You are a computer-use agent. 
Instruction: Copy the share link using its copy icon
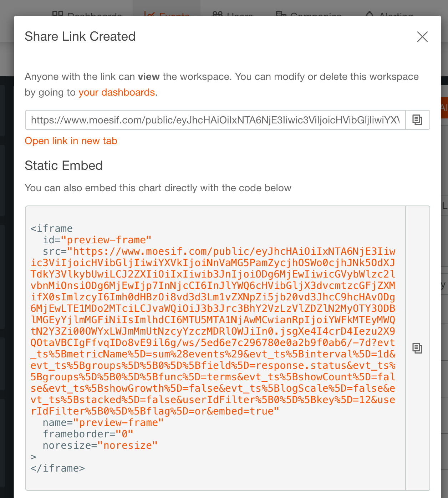pyautogui.click(x=417, y=120)
